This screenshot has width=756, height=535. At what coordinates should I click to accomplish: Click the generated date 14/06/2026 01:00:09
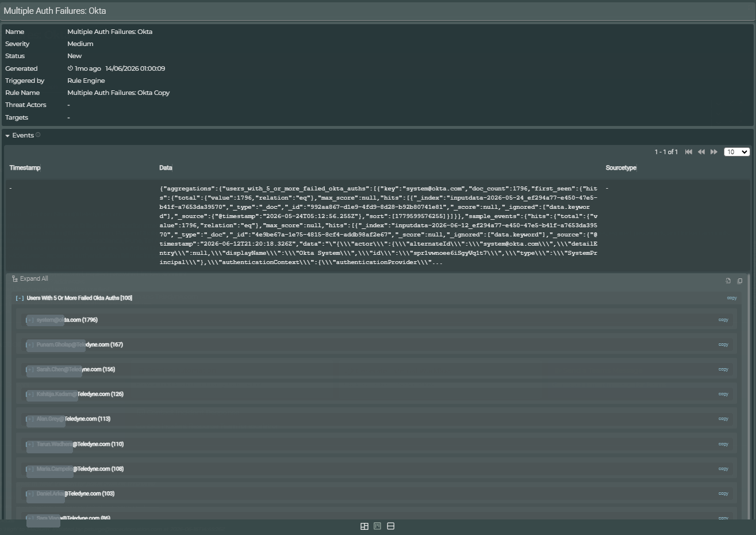coord(135,68)
